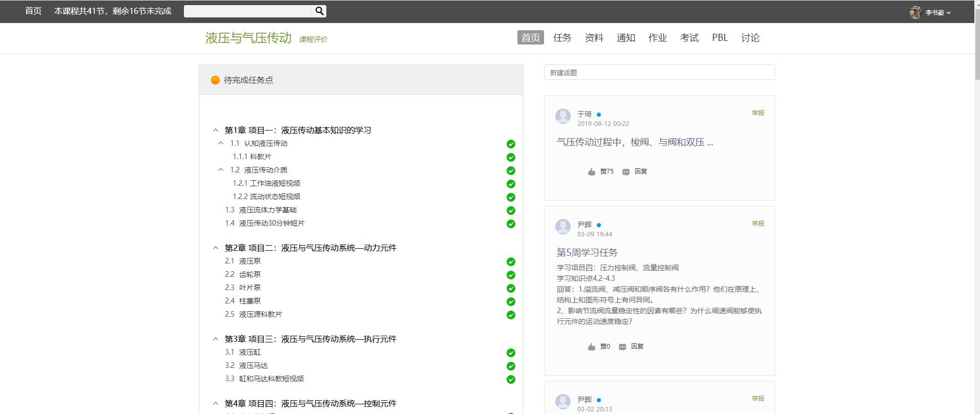Click the reply bubble icon on 于琦's post
The width and height of the screenshot is (980, 414).
pyautogui.click(x=626, y=172)
